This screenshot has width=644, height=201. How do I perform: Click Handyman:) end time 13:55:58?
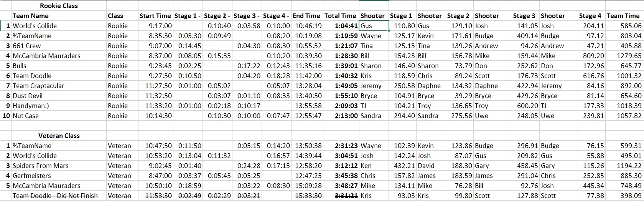307,106
